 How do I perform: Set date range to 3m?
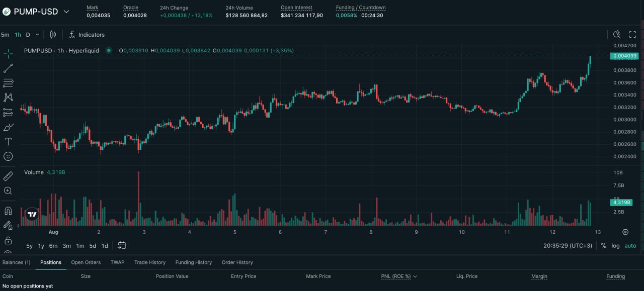66,246
